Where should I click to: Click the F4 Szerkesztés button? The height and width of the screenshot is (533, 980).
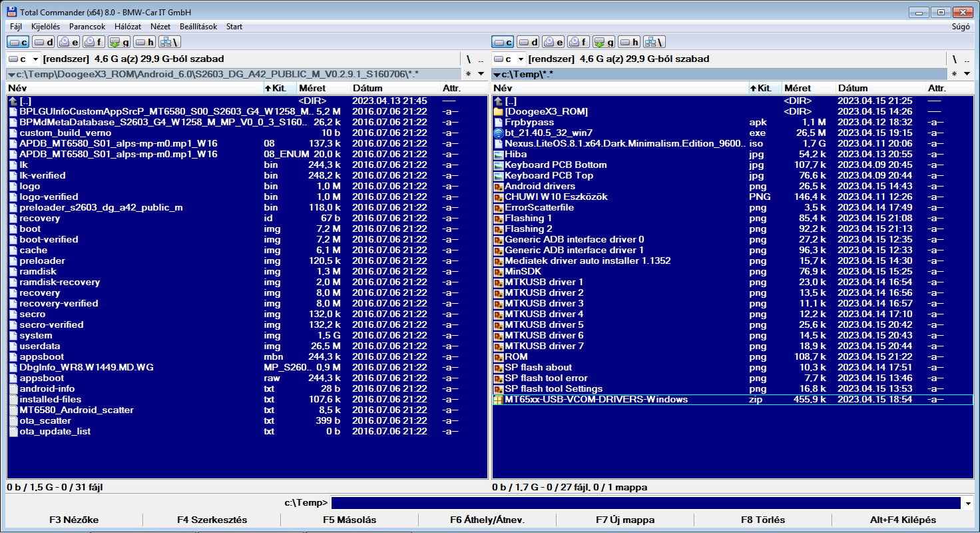pos(212,520)
